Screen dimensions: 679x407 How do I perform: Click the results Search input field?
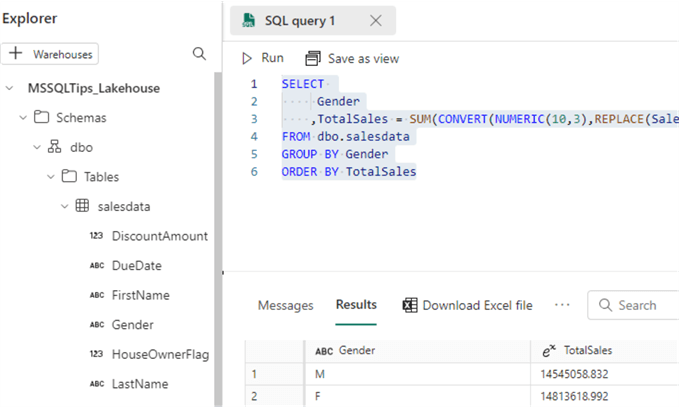pos(640,305)
